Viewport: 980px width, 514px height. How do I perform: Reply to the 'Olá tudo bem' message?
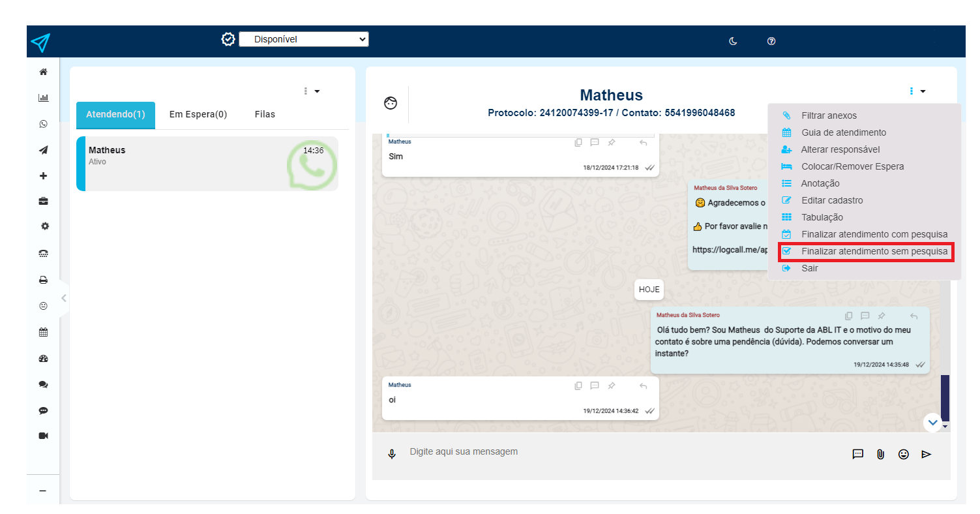[x=914, y=316]
